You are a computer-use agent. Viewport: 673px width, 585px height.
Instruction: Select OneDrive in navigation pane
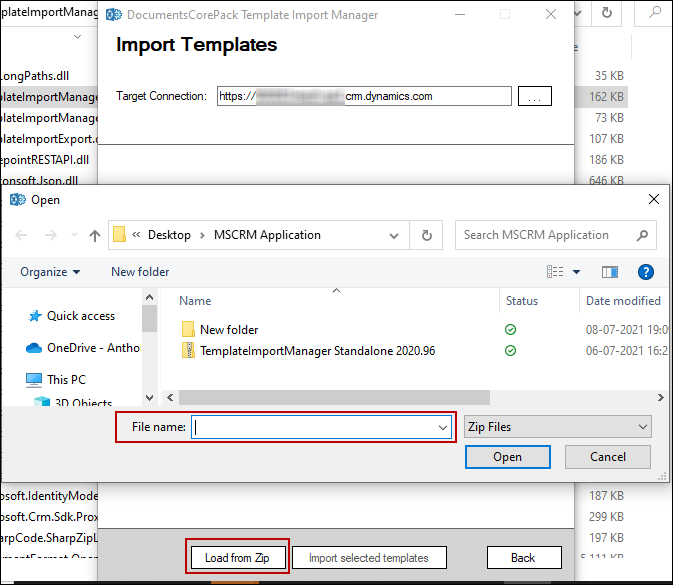[x=93, y=348]
